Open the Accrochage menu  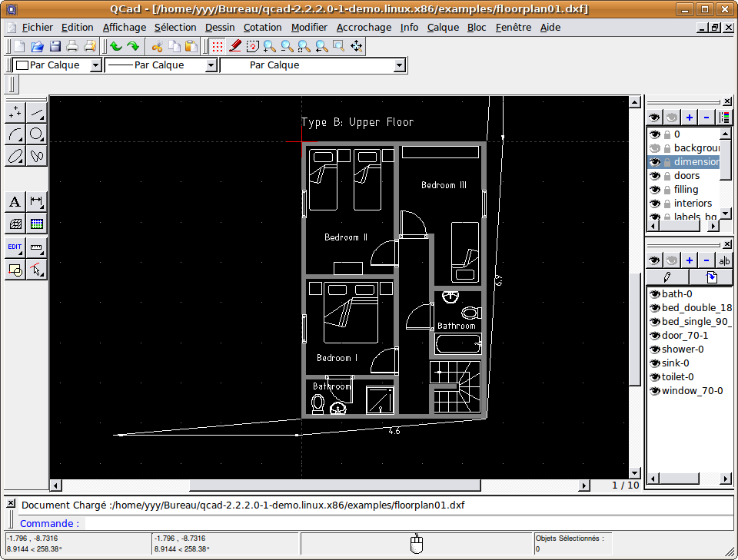point(364,27)
